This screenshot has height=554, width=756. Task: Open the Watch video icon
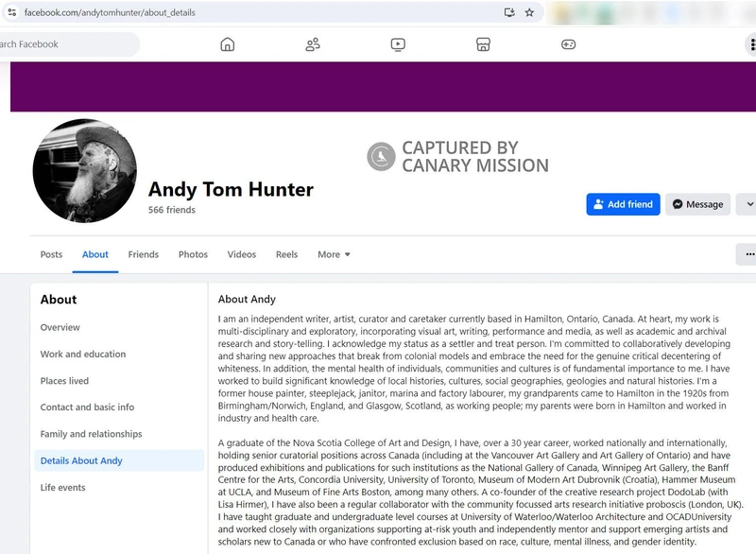pos(398,44)
